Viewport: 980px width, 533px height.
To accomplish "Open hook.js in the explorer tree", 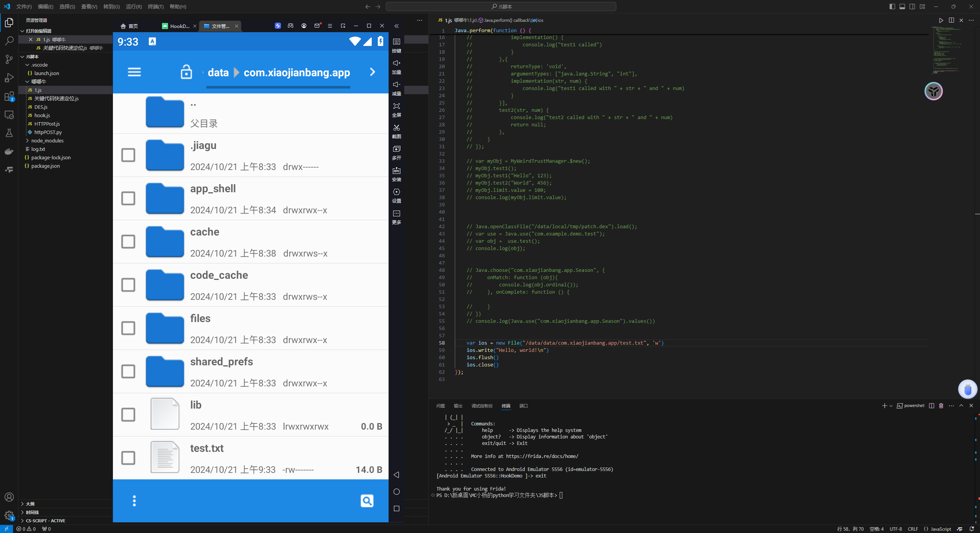I will 42,115.
